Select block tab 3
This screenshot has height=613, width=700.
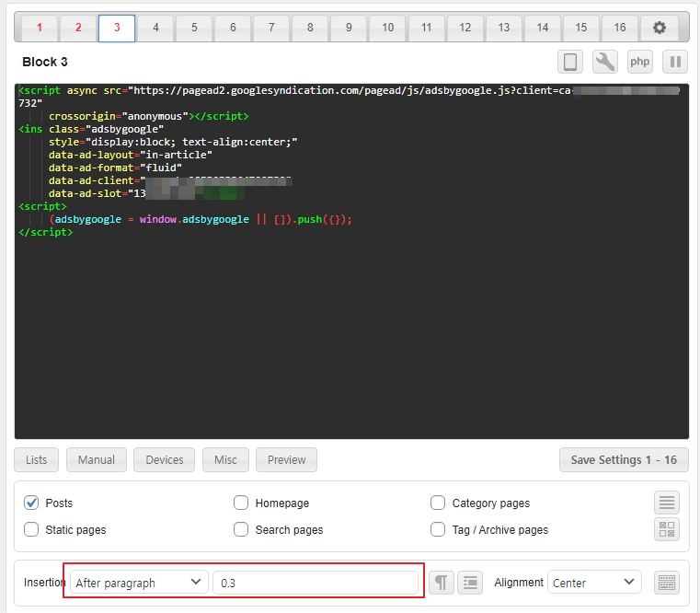tap(117, 28)
